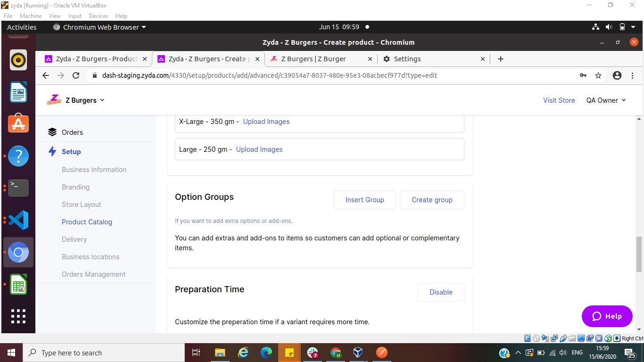
Task: Open the Help icon in the Ubuntu dock
Action: click(18, 156)
